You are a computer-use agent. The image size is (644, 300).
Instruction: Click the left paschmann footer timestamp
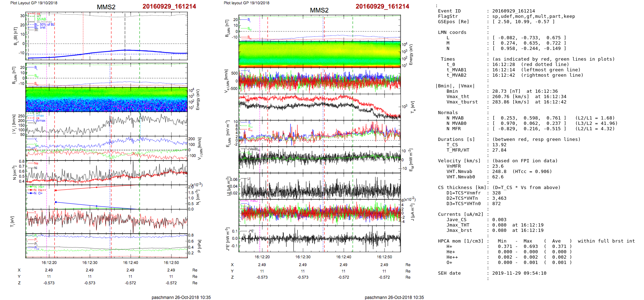181,297
